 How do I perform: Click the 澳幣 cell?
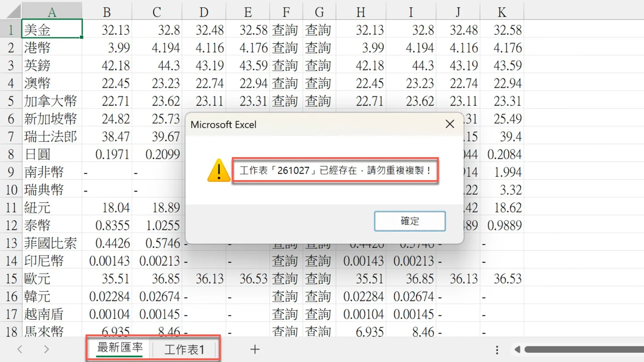pos(52,83)
